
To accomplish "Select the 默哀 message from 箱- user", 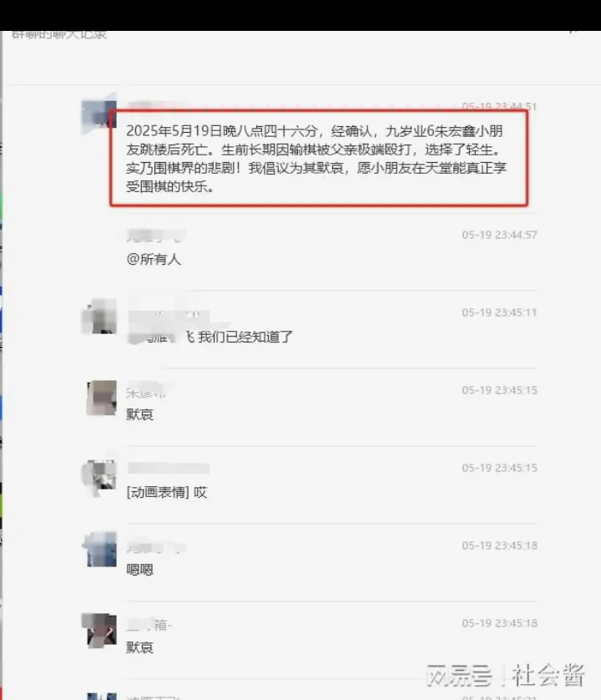I will click(x=139, y=647).
